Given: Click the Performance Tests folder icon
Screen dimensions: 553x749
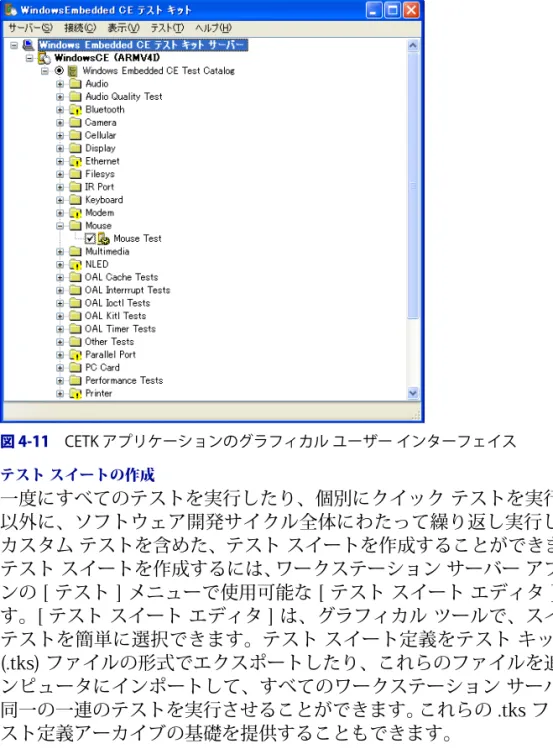Looking at the screenshot, I should (x=75, y=381).
